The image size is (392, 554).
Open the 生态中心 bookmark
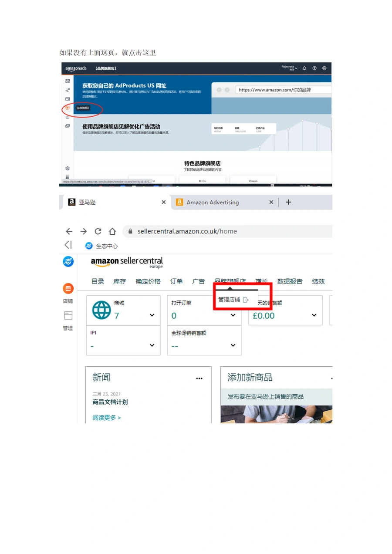[x=101, y=246]
